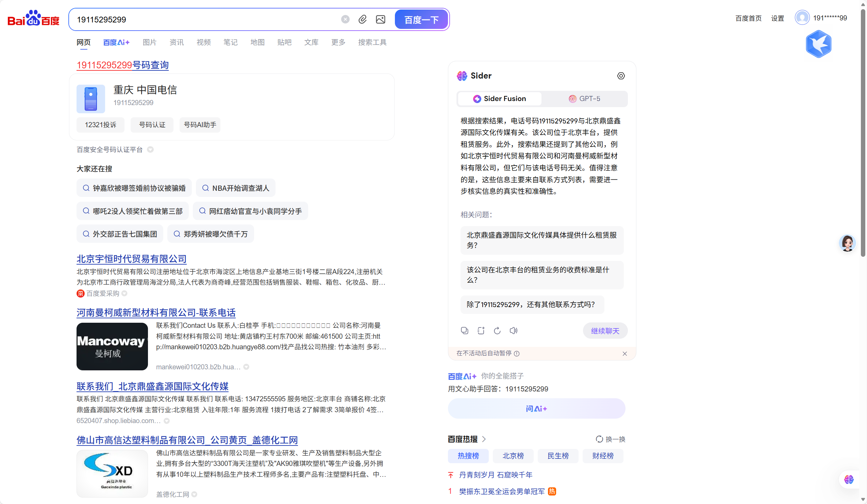The image size is (867, 504).
Task: Switch to the 图片 search tab
Action: [150, 42]
